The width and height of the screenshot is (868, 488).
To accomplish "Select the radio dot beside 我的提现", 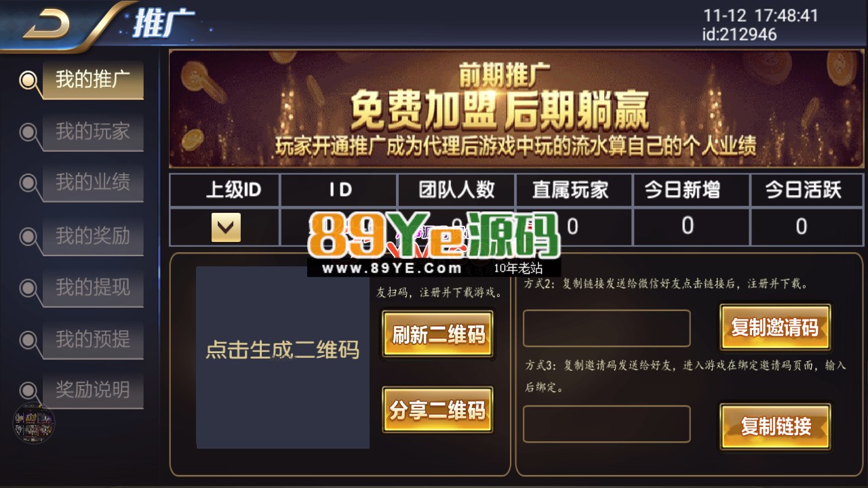I will point(28,288).
